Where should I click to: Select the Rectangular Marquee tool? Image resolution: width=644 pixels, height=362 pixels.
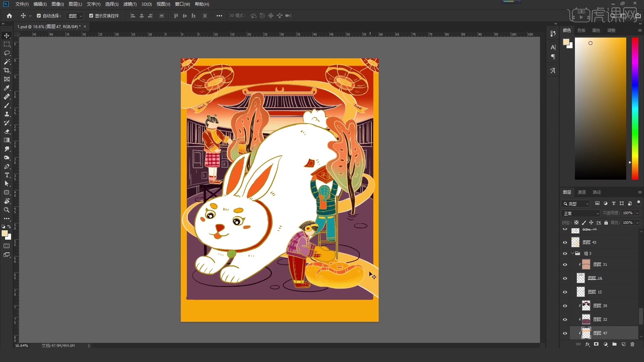click(7, 44)
